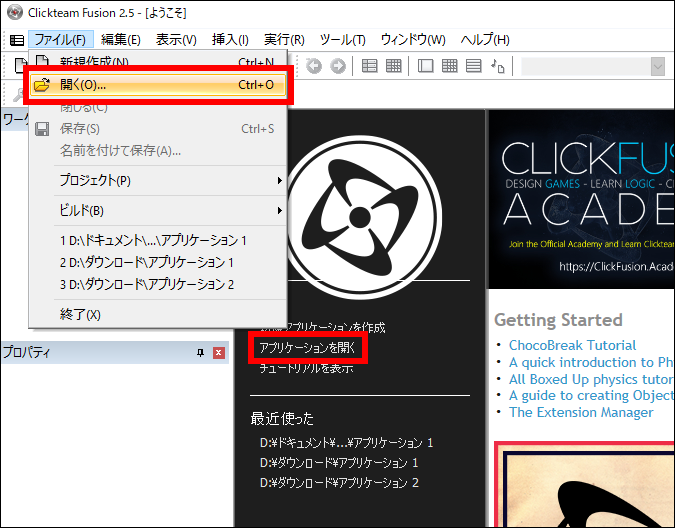Image resolution: width=675 pixels, height=528 pixels.
Task: Click the プロパティ panel title bar
Action: (x=114, y=353)
